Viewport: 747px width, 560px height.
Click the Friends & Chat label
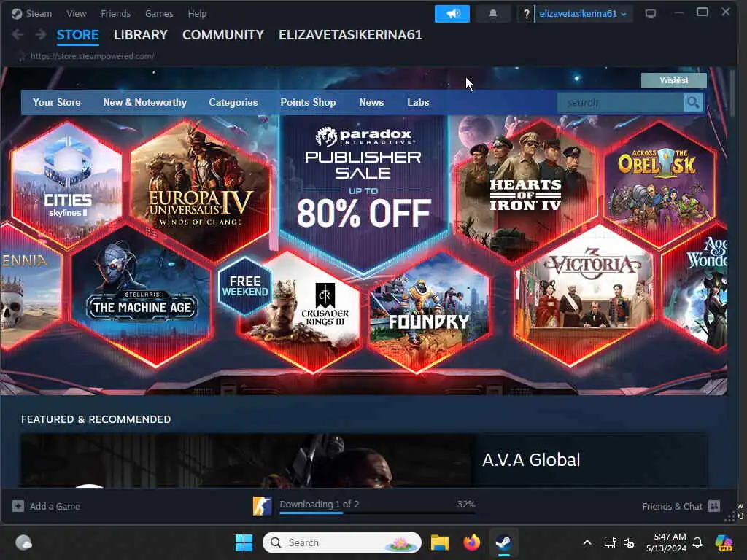click(672, 506)
